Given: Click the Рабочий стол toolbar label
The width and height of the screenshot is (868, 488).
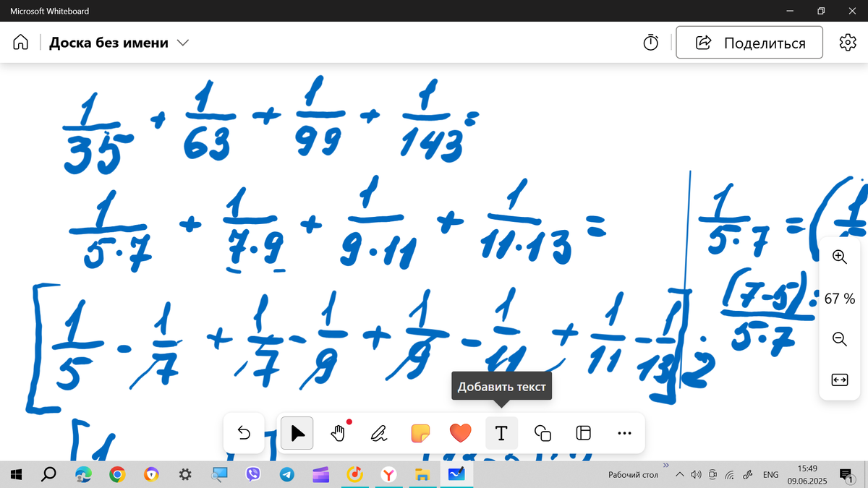Looking at the screenshot, I should coord(634,474).
